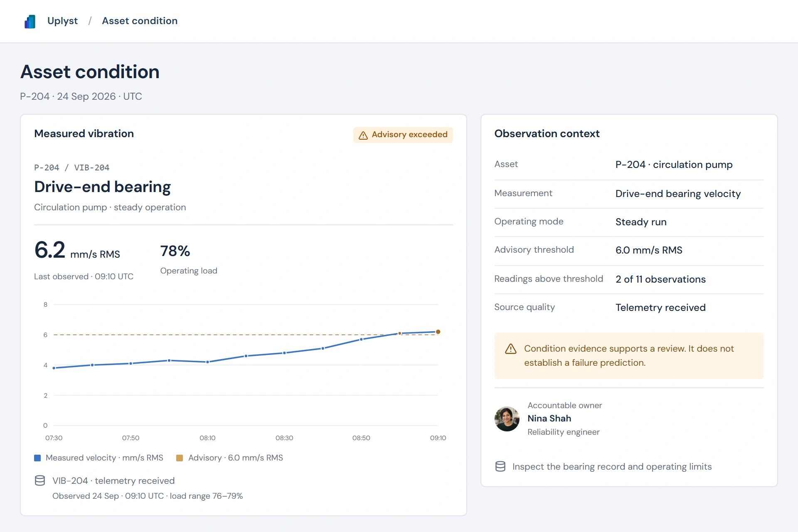Screen dimensions: 798x532
Task: Click the database icon beside VIB-204 telemetry
Action: (40, 480)
